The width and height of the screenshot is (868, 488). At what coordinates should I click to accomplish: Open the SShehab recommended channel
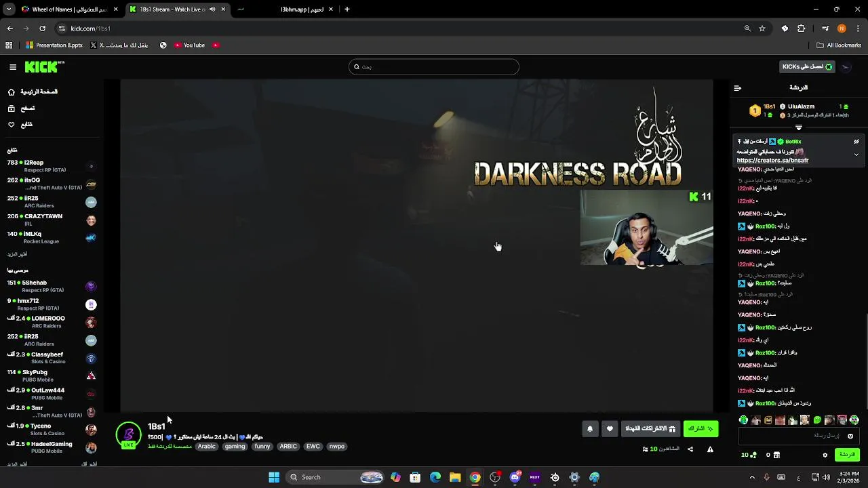[51, 286]
